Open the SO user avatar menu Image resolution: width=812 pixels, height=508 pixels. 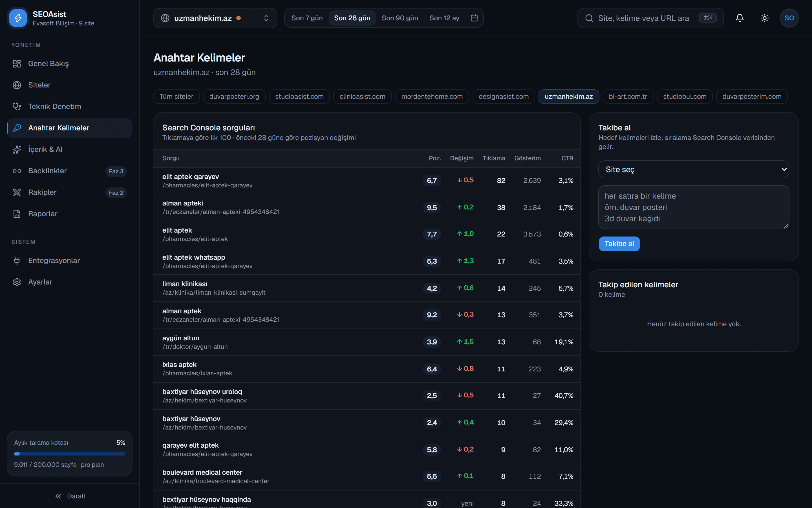pyautogui.click(x=789, y=18)
